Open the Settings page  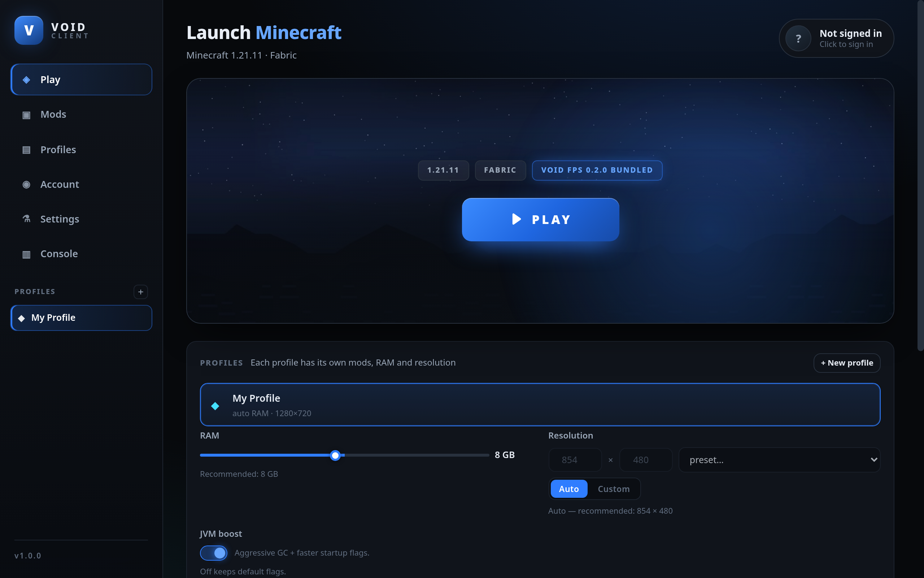(x=81, y=219)
